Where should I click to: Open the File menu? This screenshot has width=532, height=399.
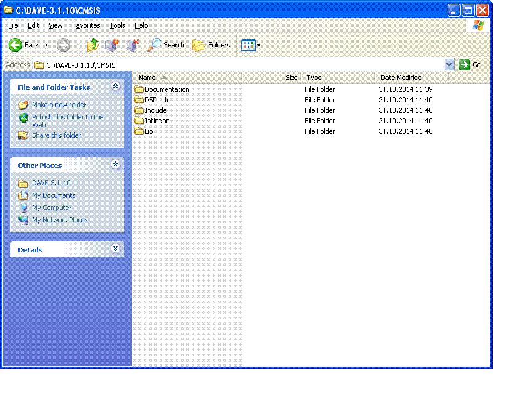click(x=13, y=25)
